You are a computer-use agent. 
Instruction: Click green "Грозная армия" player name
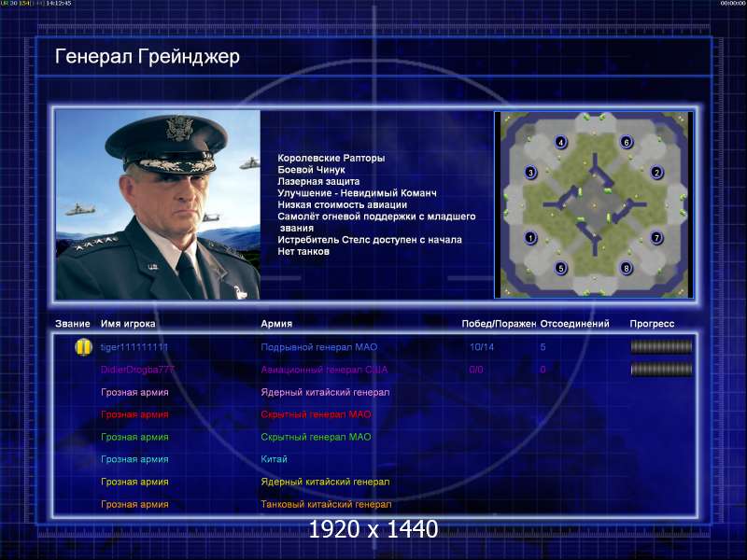134,437
